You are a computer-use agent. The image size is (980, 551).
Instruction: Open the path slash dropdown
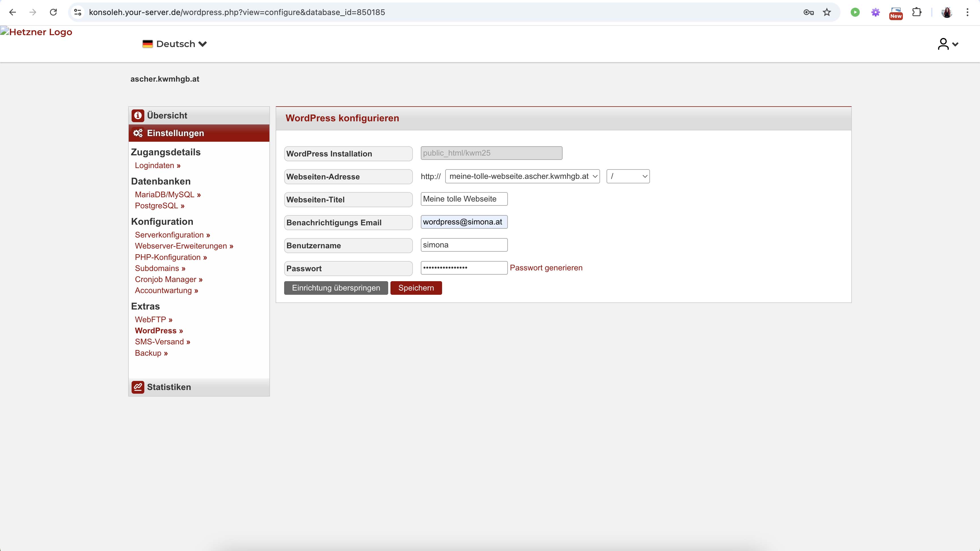click(x=628, y=177)
